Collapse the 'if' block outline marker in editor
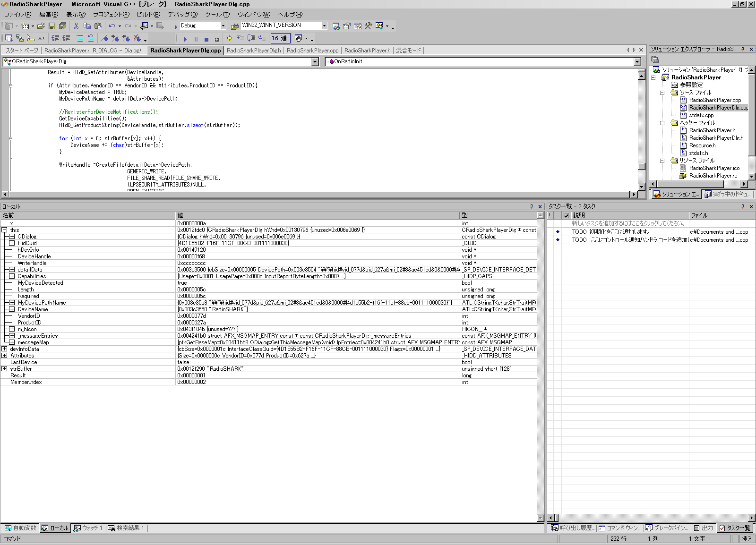Screen dimensions: 756x545 coord(10,85)
